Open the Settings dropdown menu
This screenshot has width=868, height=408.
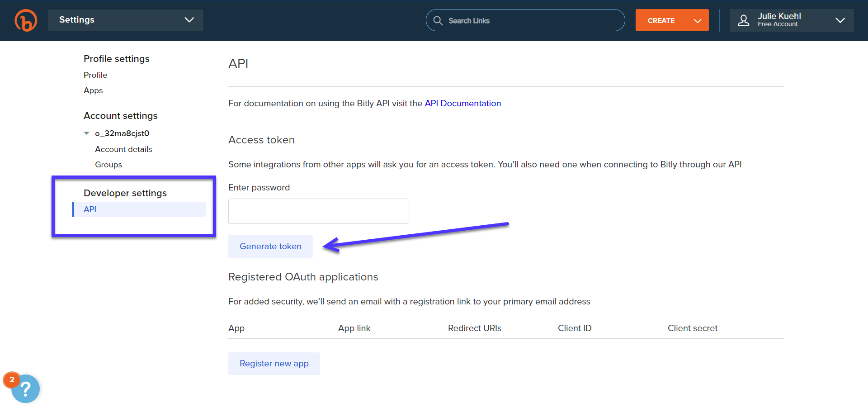click(126, 20)
